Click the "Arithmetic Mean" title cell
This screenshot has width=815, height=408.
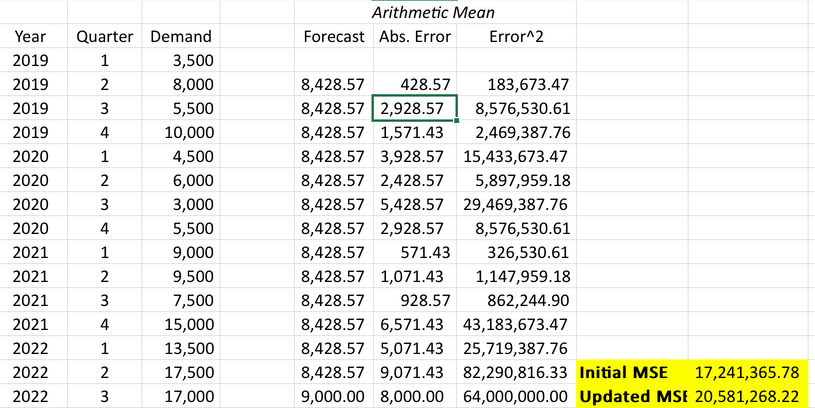click(433, 13)
